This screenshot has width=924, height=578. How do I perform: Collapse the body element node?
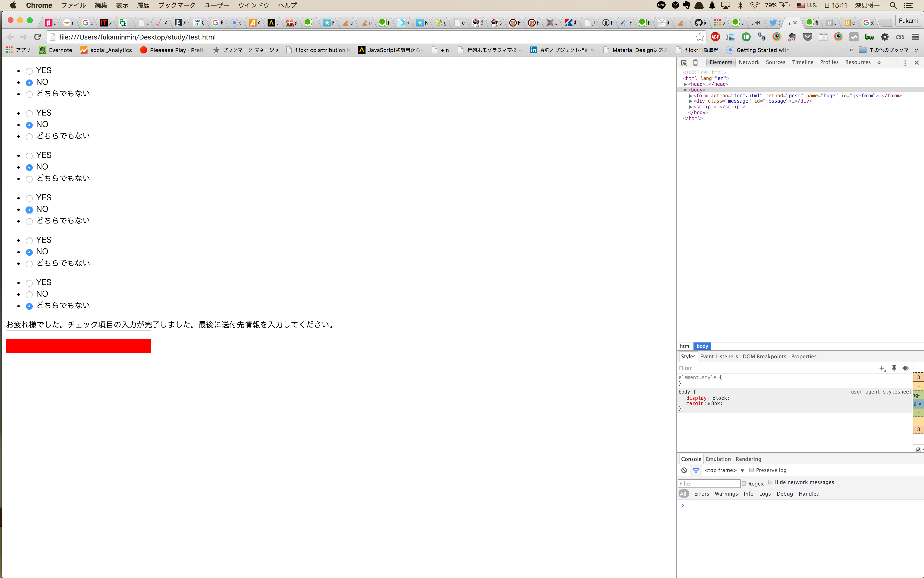685,90
